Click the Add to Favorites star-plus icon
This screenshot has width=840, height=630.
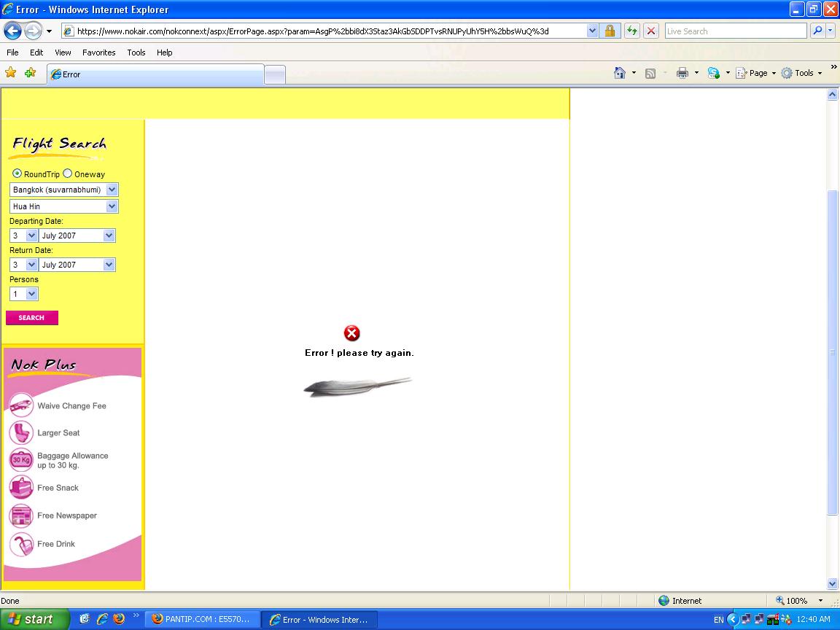click(x=30, y=72)
